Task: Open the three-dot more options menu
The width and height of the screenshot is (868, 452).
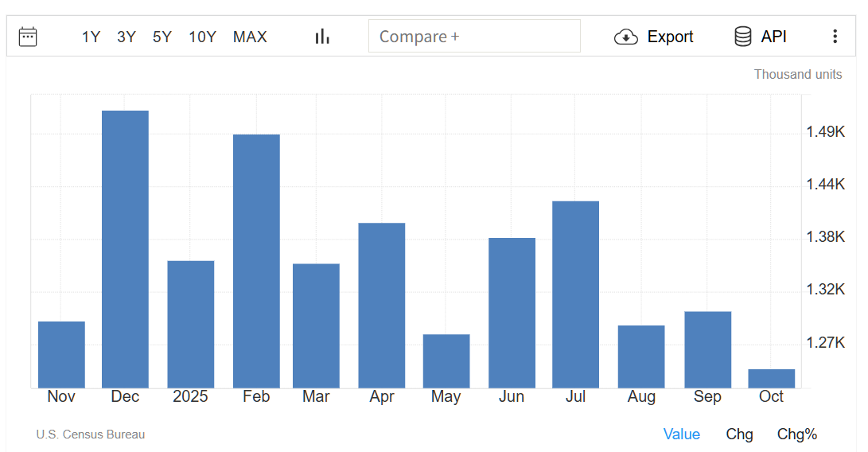Action: pos(835,37)
